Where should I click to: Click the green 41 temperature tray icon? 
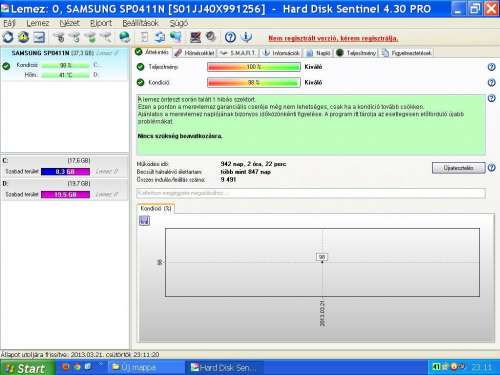[x=436, y=367]
